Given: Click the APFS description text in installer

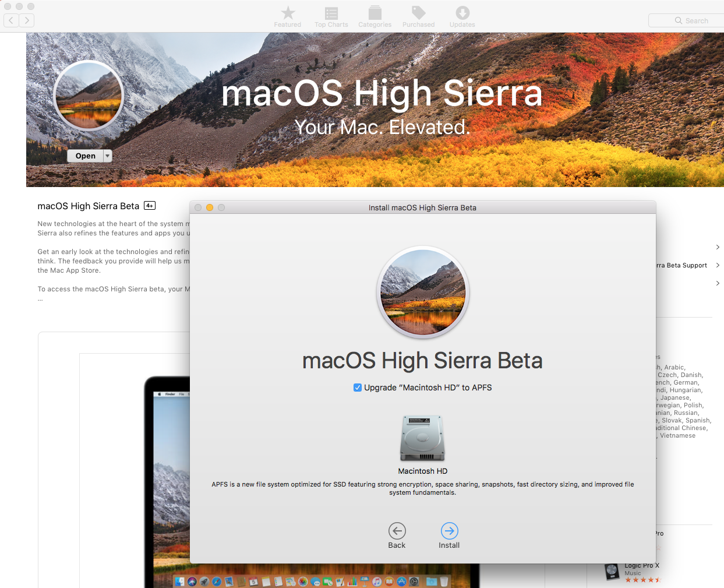Looking at the screenshot, I should 423,488.
